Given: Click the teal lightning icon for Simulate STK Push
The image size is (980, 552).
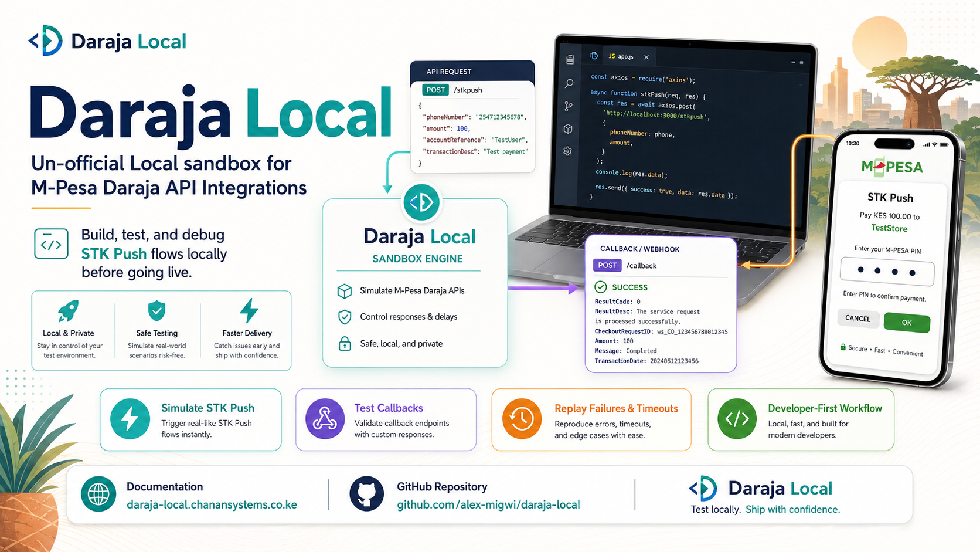Looking at the screenshot, I should [130, 419].
